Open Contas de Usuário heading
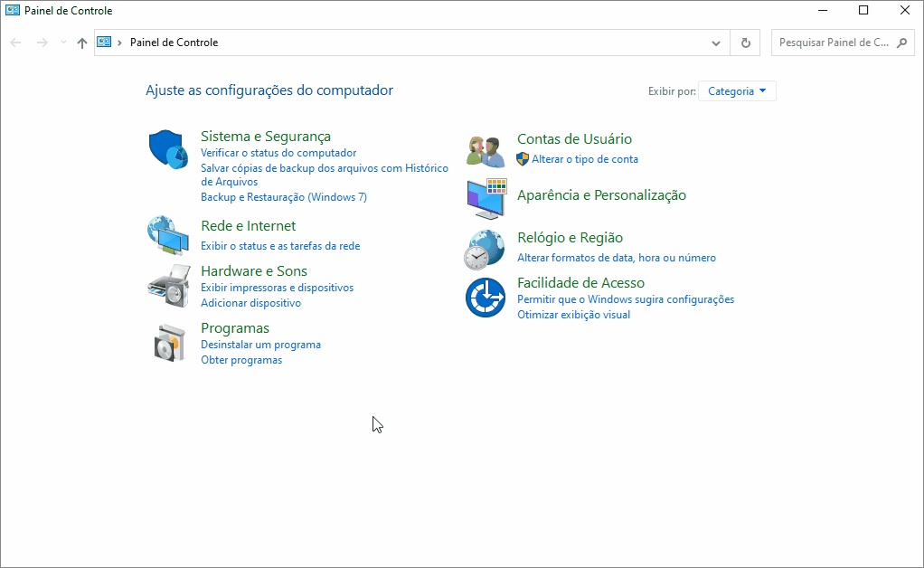 [574, 139]
